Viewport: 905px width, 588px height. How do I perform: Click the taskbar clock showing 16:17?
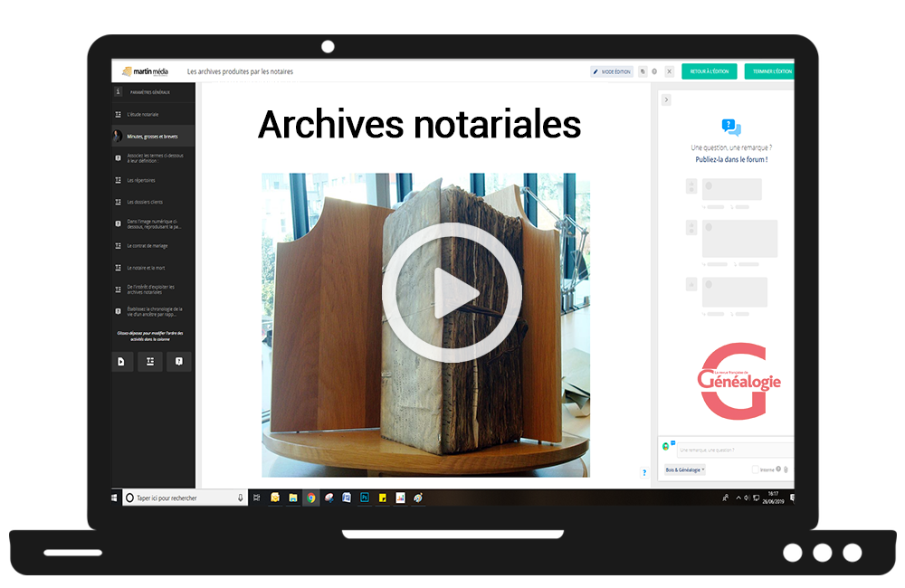point(774,498)
